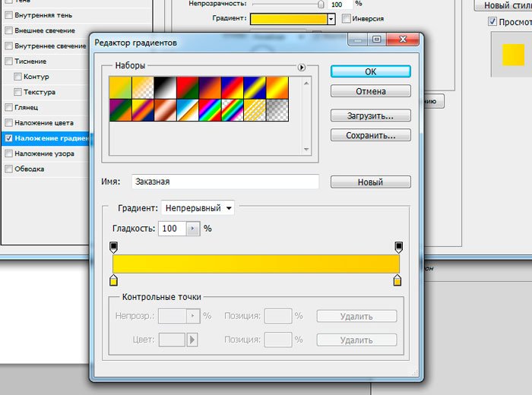
Task: Enable the Инверсия checkbox
Action: [347, 18]
